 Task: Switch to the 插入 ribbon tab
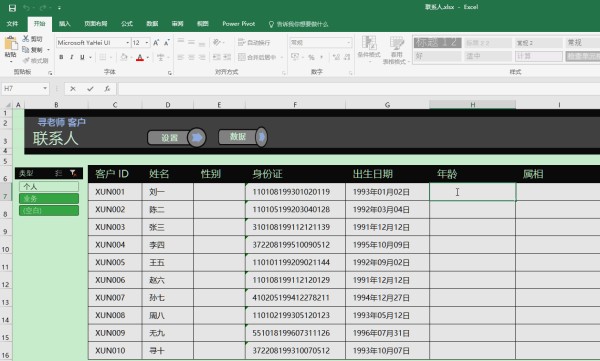(x=64, y=24)
